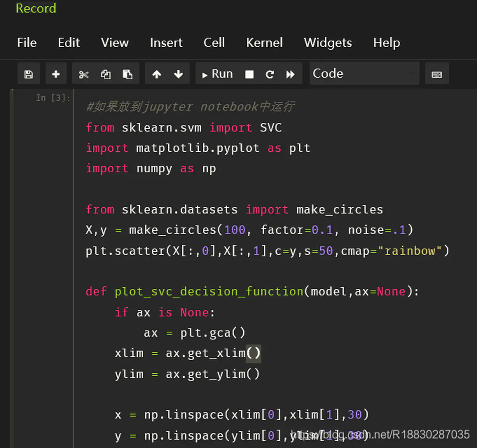Viewport: 477px width, 448px height.
Task: Restart the kernel with circular arrow icon
Action: point(270,74)
